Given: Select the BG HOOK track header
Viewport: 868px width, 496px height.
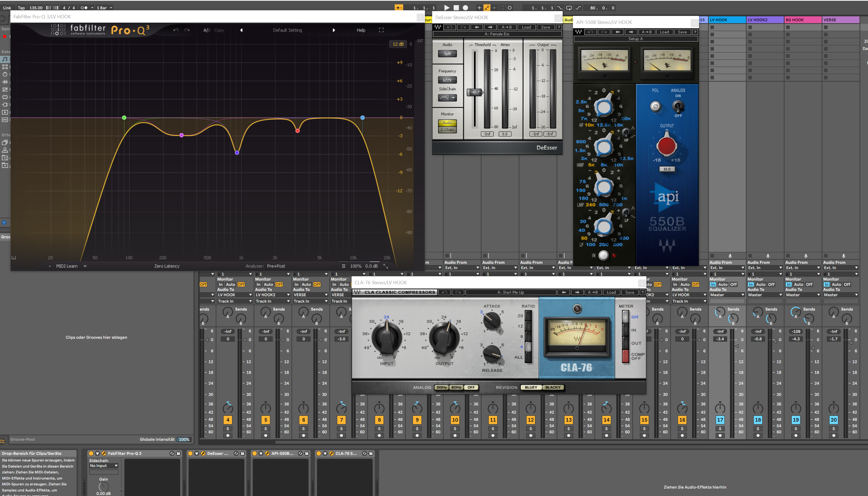Looking at the screenshot, I should pyautogui.click(x=802, y=20).
